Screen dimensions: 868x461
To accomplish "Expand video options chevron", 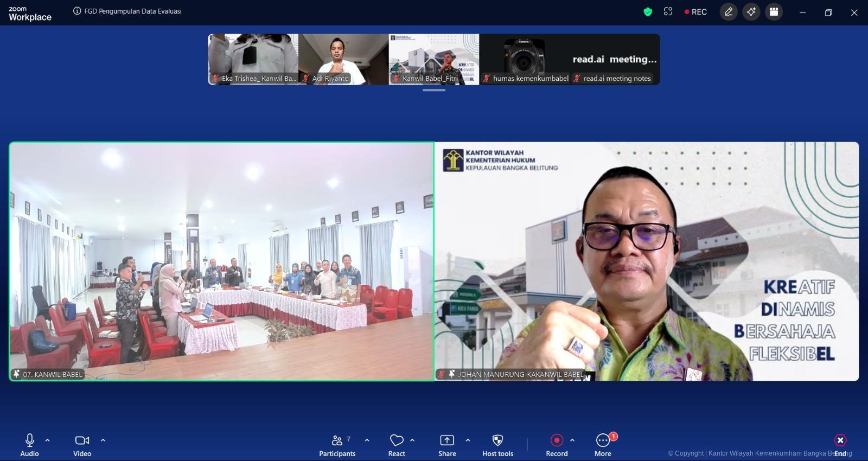I will pos(103,440).
